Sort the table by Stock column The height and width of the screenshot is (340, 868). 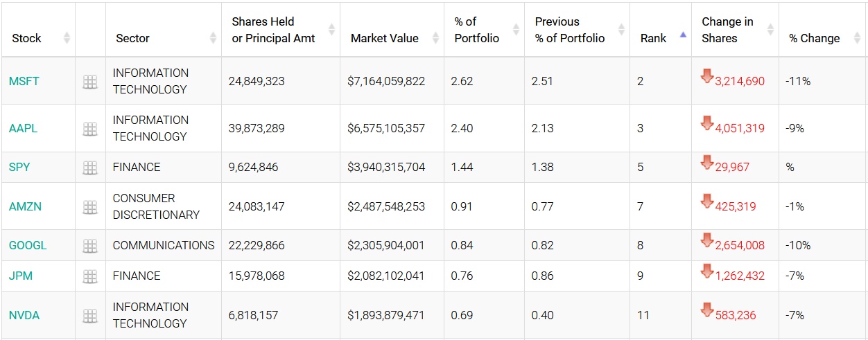[26, 38]
